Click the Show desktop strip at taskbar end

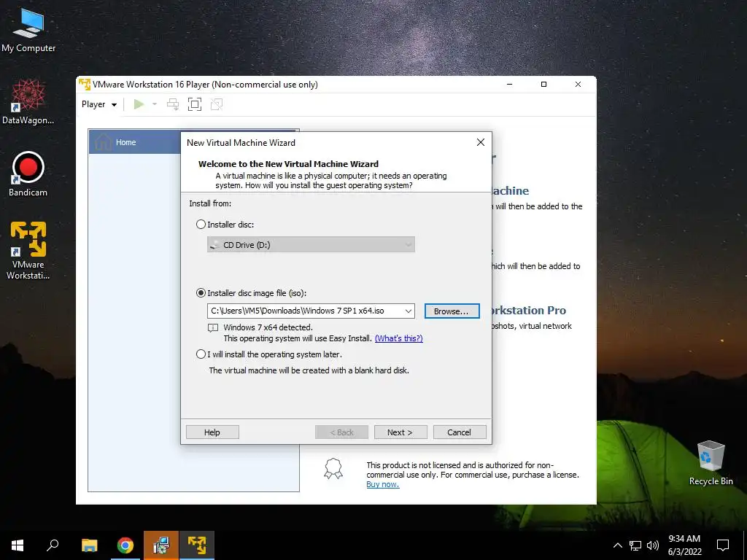pos(745,545)
